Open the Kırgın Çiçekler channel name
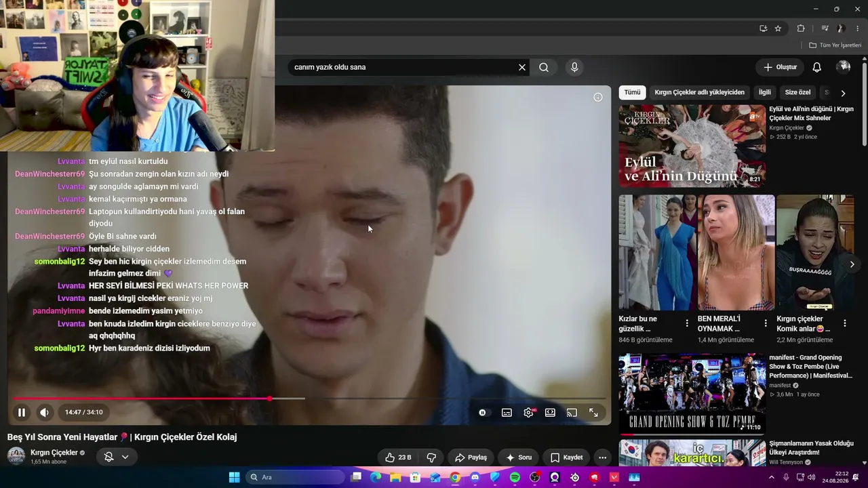The image size is (868, 488). coord(54,453)
